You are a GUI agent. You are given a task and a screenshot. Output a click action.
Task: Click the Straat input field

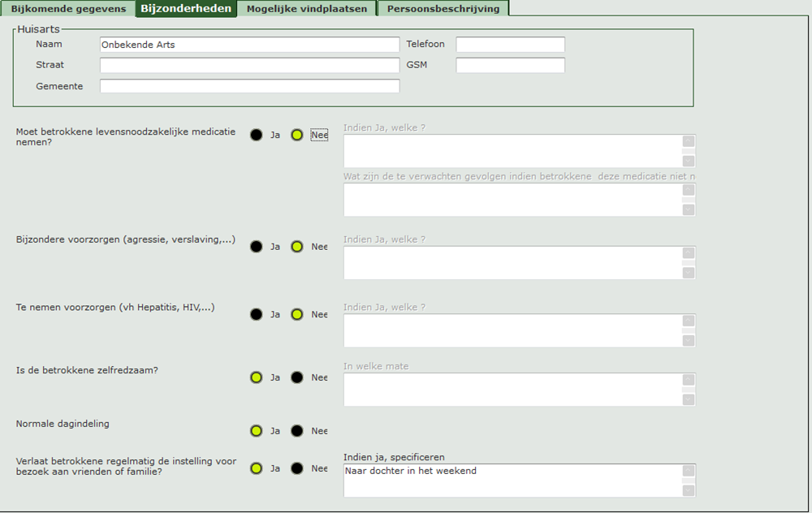click(x=249, y=65)
